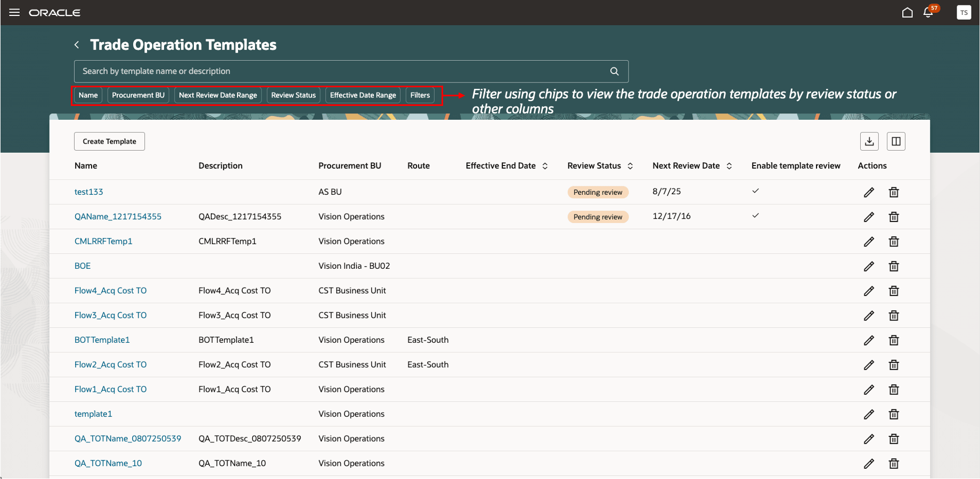Click the Create Template button
980x479 pixels.
[109, 142]
